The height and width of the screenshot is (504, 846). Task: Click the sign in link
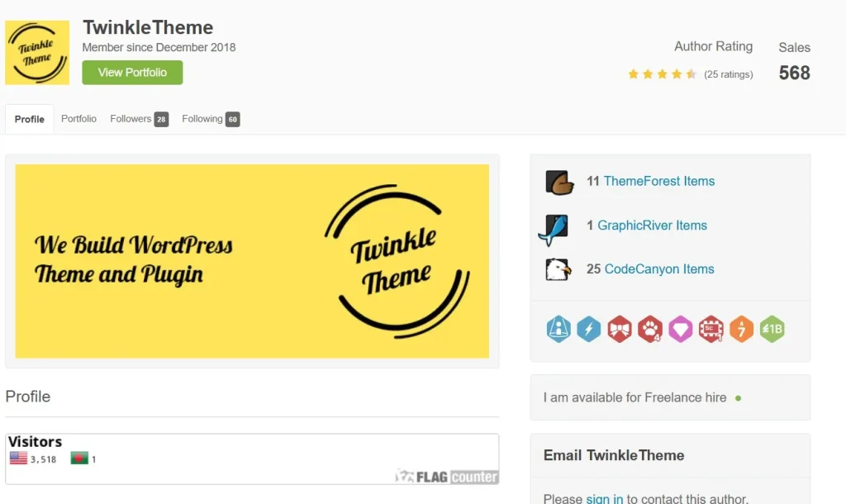click(604, 498)
